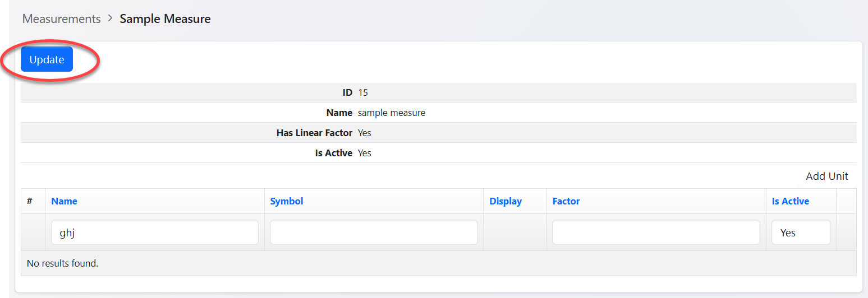This screenshot has height=298, width=868.
Task: Open the Is Active filter dropdown
Action: pos(801,232)
